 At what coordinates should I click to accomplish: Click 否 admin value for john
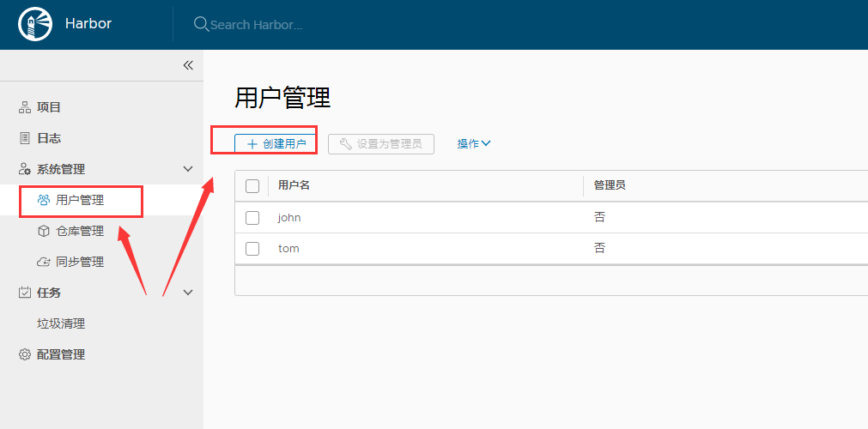pos(599,218)
